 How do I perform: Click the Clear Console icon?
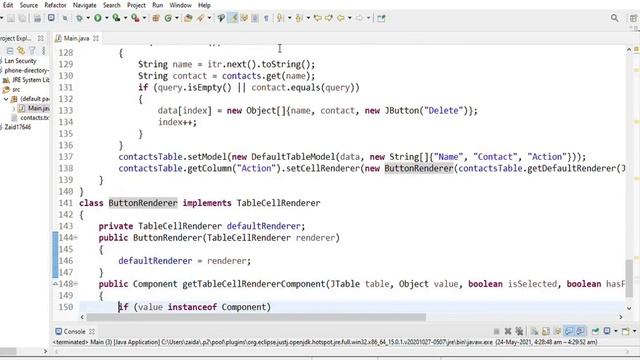click(534, 331)
